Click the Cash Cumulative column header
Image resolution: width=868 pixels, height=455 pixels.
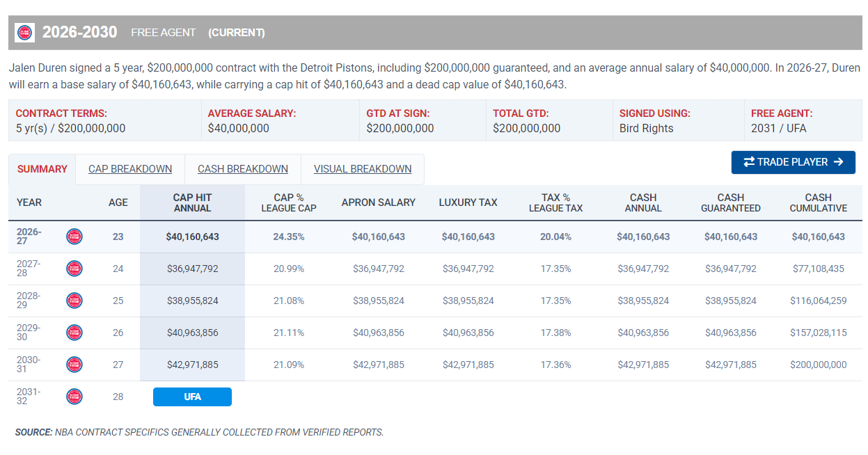pos(819,202)
